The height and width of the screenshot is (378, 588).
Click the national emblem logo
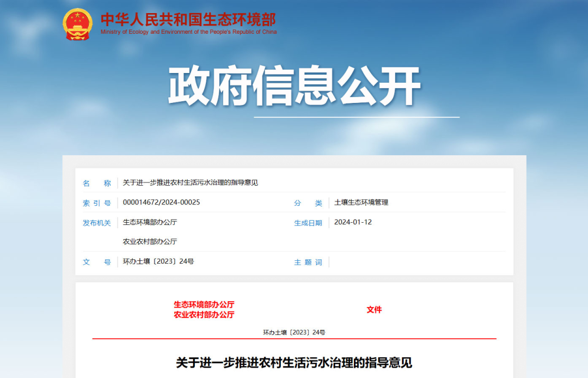[x=78, y=25]
